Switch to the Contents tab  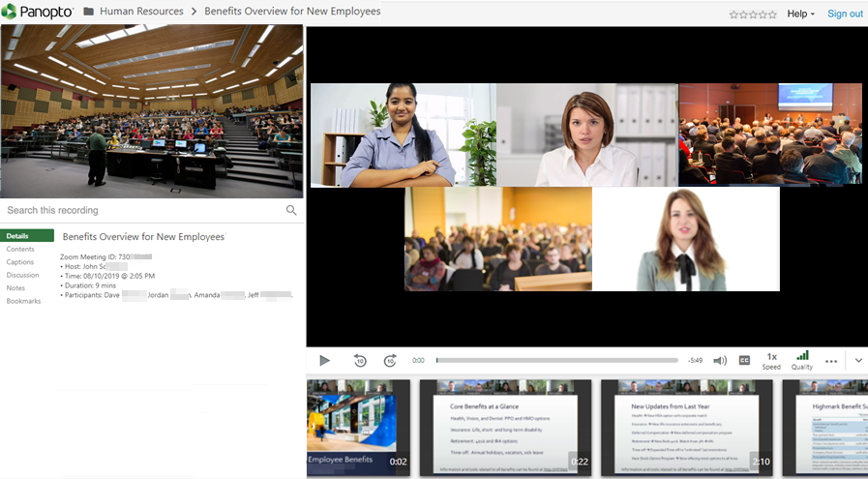[x=20, y=250]
